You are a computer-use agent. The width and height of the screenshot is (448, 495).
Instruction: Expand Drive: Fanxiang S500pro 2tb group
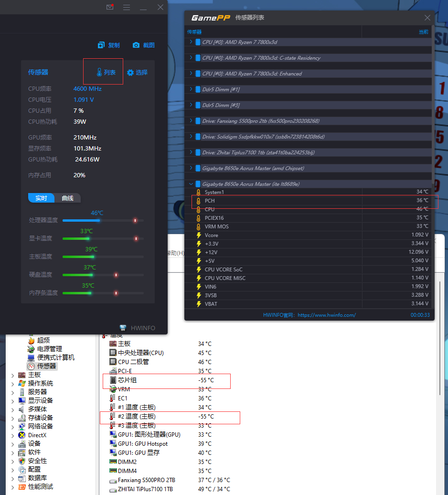(x=191, y=120)
